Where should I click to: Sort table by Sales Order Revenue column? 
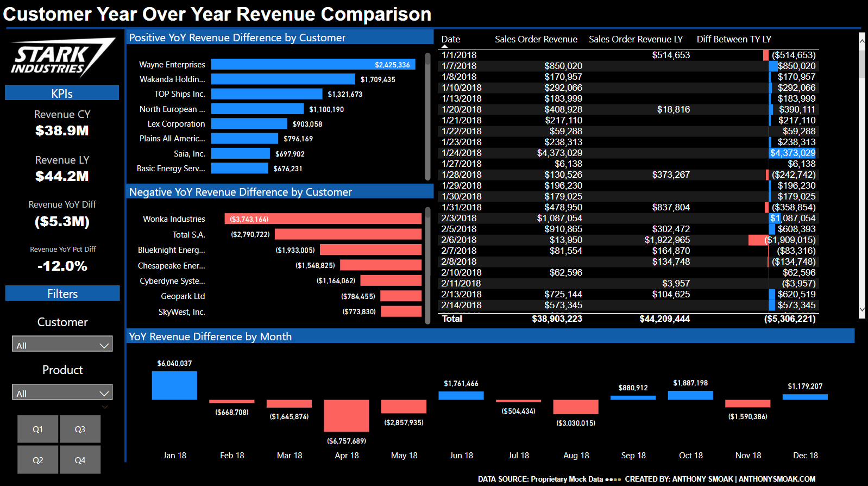point(536,39)
